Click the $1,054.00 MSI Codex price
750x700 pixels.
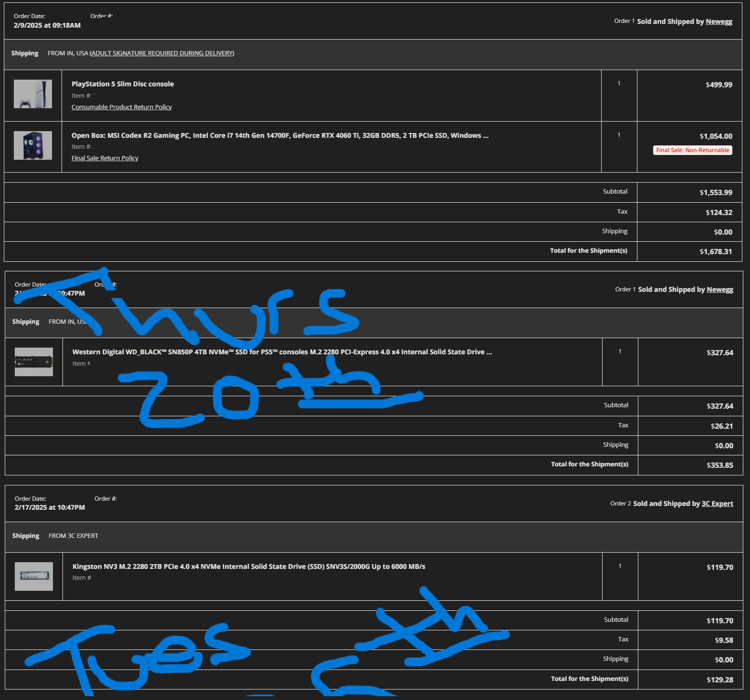coord(716,136)
